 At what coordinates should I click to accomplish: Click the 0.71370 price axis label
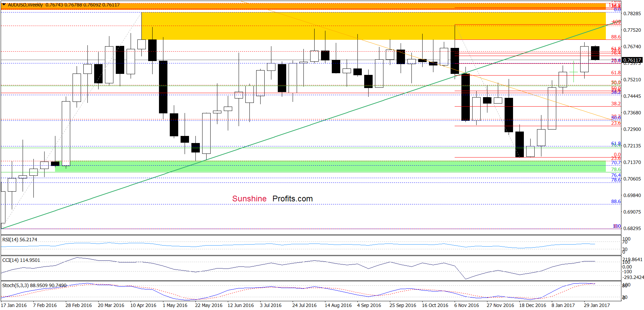pyautogui.click(x=632, y=162)
